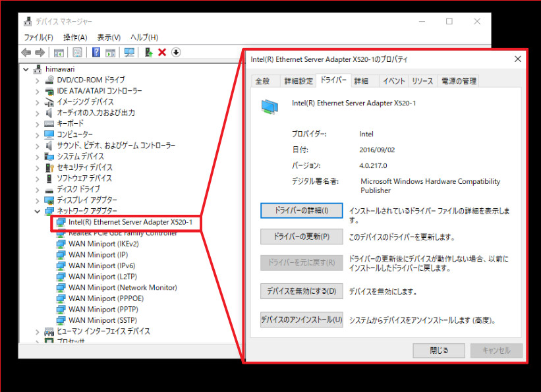The image size is (541, 392).
Task: Expand オーディオの入力および出力 node
Action: pyautogui.click(x=38, y=113)
